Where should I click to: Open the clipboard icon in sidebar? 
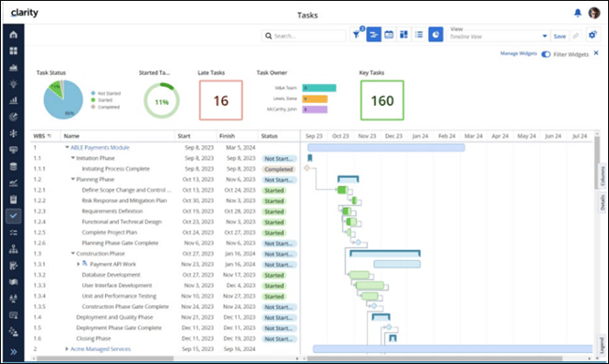click(13, 199)
